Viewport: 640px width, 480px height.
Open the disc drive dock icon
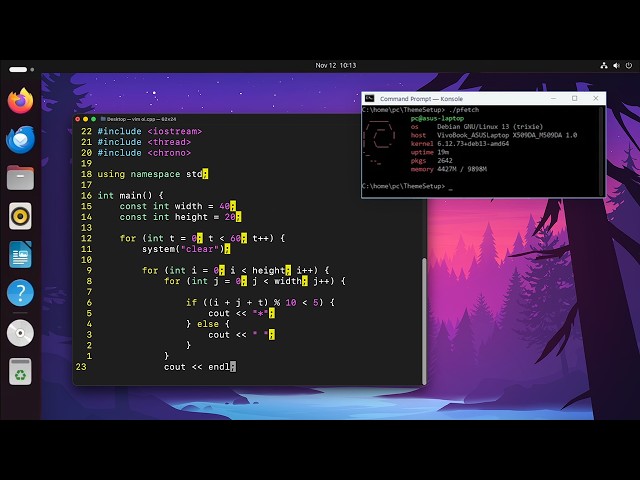point(20,333)
